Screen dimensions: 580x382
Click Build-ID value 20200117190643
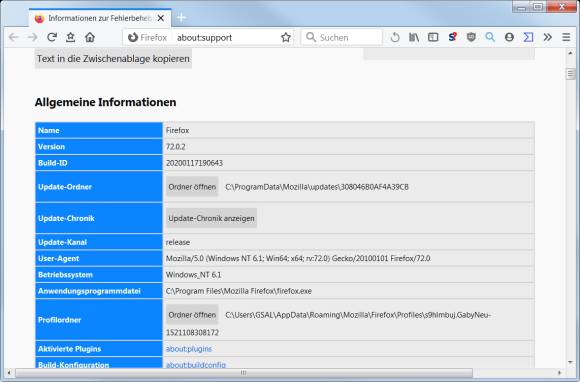(x=194, y=163)
